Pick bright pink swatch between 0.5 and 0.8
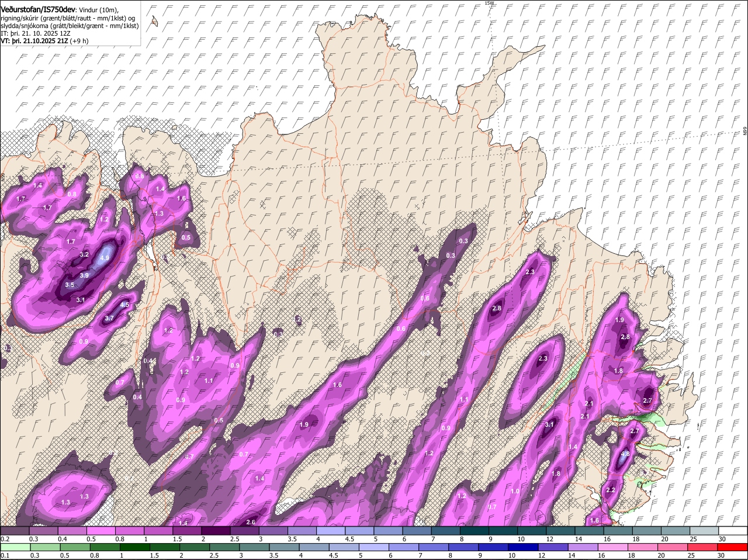 pos(102,531)
